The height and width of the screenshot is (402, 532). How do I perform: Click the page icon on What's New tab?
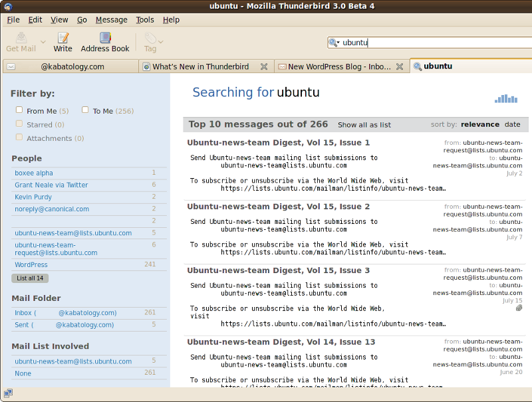click(146, 66)
